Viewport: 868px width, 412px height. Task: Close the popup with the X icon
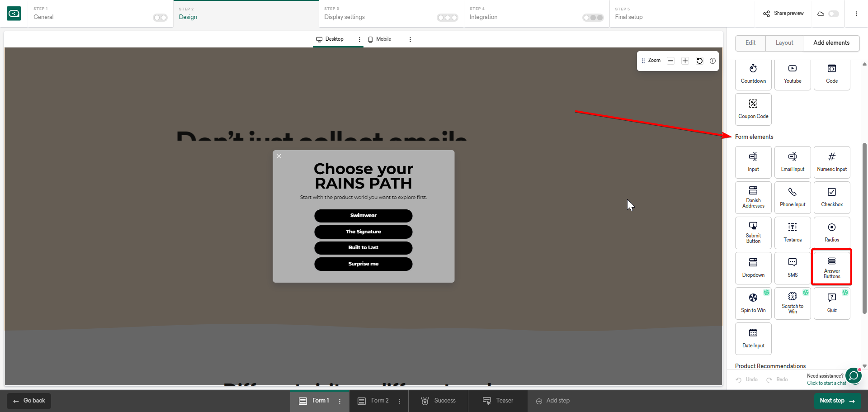point(279,156)
